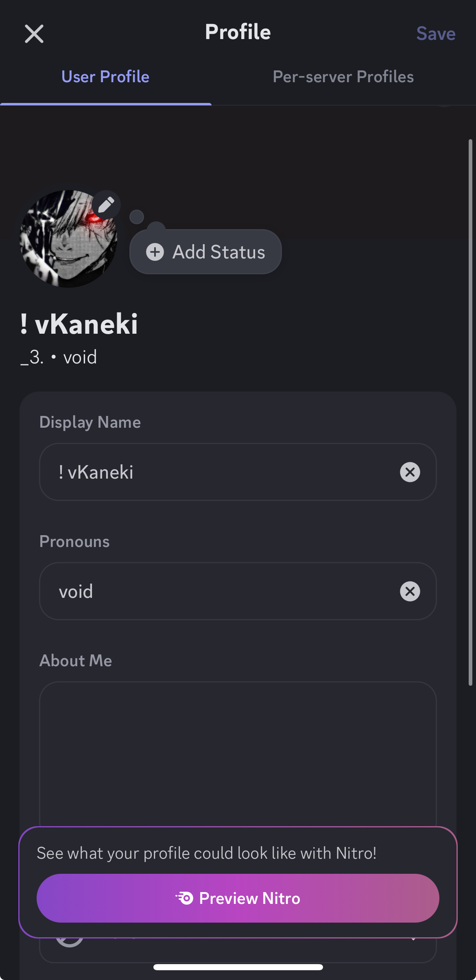Save the profile changes
476x980 pixels.
tap(435, 33)
